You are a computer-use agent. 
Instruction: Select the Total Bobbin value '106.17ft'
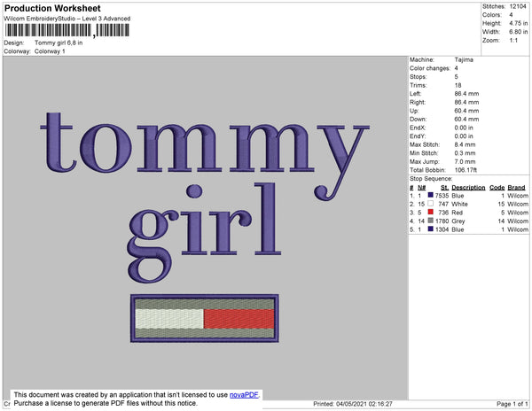(465, 170)
